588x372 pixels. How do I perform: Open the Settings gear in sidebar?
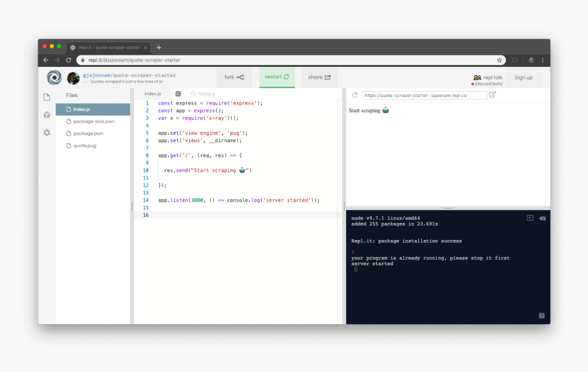tap(46, 133)
